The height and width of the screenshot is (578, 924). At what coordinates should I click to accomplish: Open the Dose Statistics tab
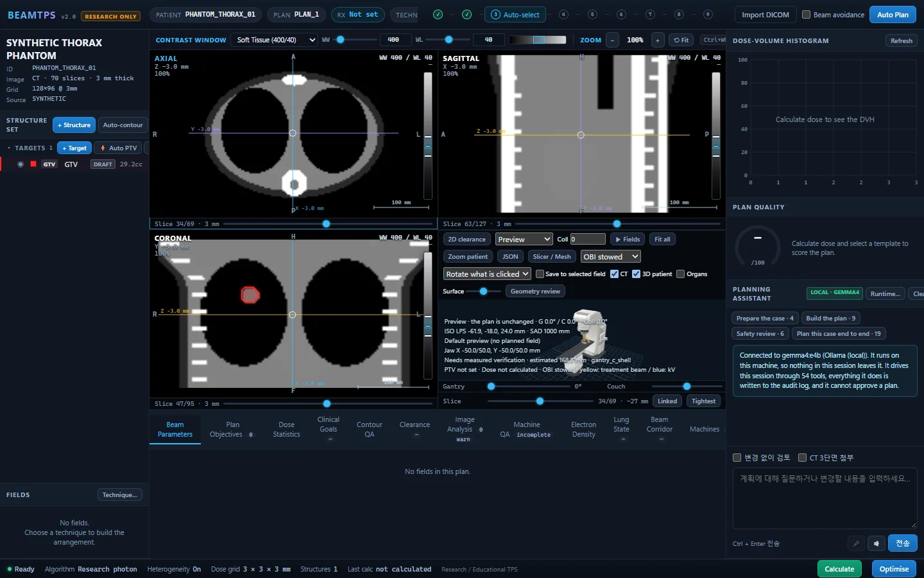[x=286, y=430]
